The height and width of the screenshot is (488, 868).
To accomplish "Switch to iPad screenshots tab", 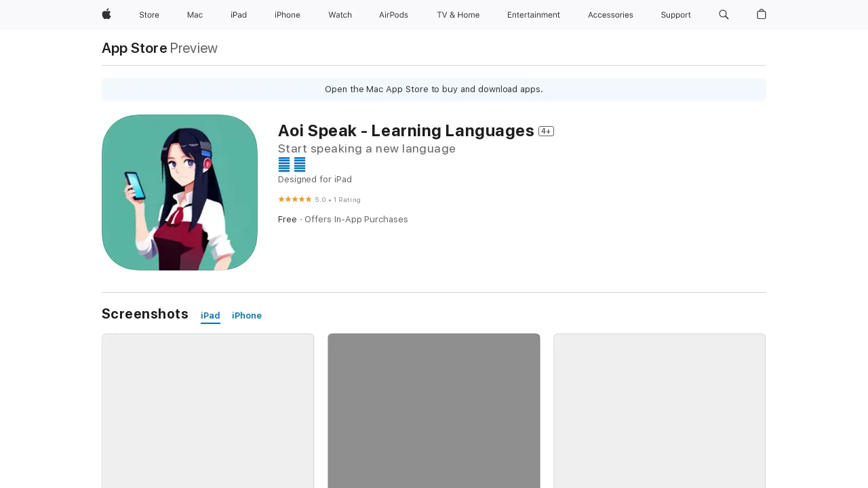I will coord(210,316).
